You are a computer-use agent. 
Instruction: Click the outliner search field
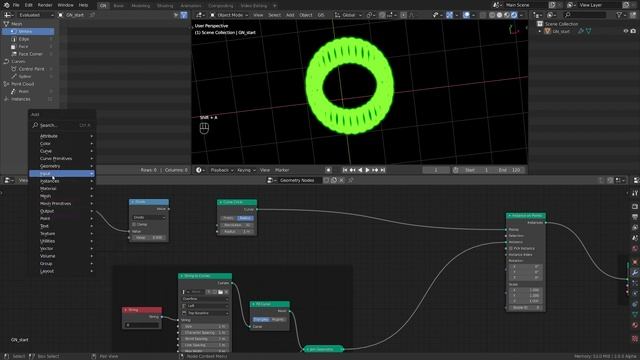(x=585, y=15)
